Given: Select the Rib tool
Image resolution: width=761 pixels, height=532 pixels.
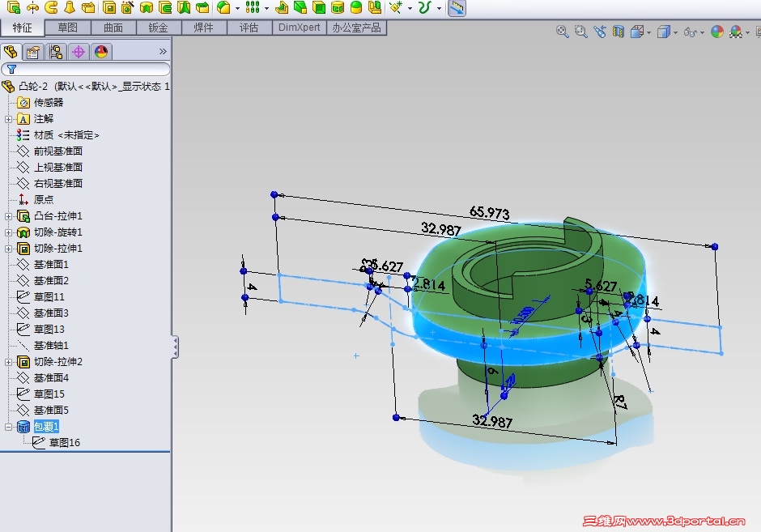Looking at the screenshot, I should pyautogui.click(x=282, y=6).
